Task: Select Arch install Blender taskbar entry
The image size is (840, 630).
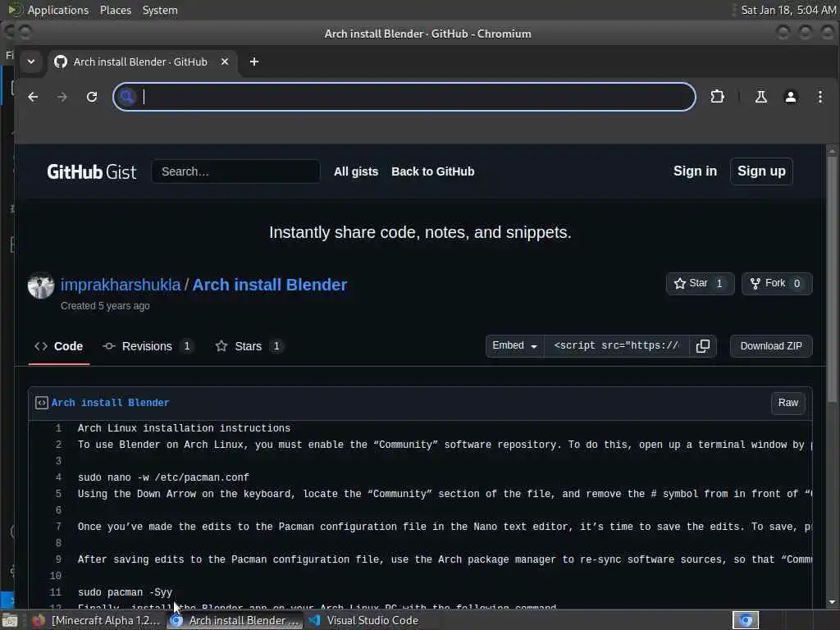Action: coord(235,620)
